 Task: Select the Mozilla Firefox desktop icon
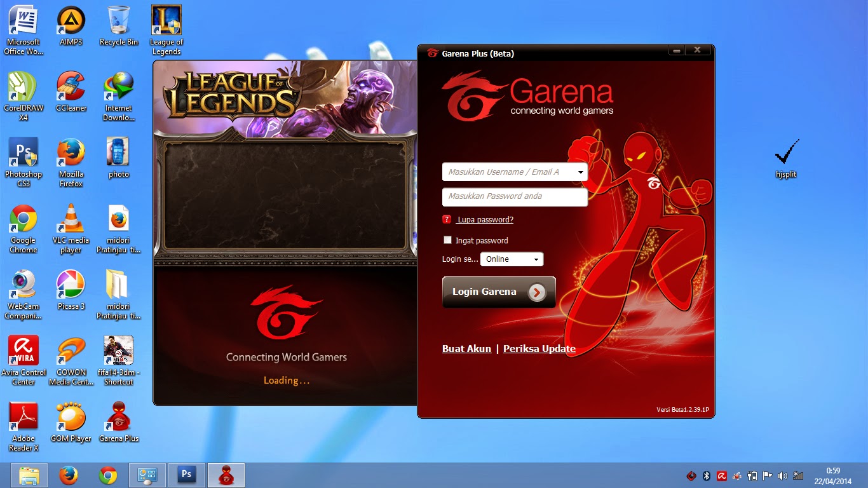coord(71,162)
